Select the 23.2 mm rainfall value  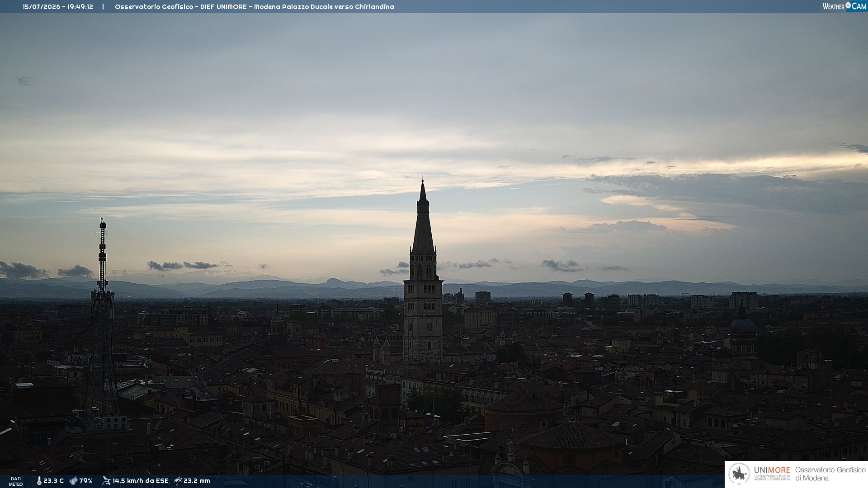pyautogui.click(x=197, y=481)
